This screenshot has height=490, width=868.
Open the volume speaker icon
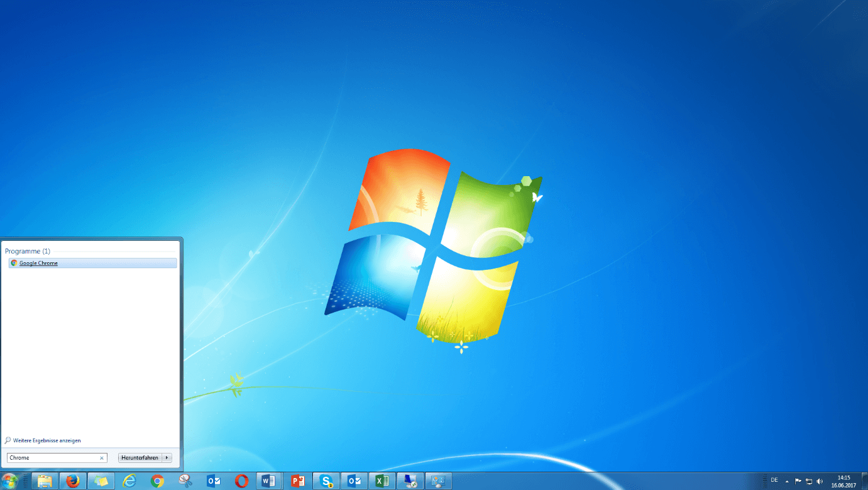pos(820,481)
